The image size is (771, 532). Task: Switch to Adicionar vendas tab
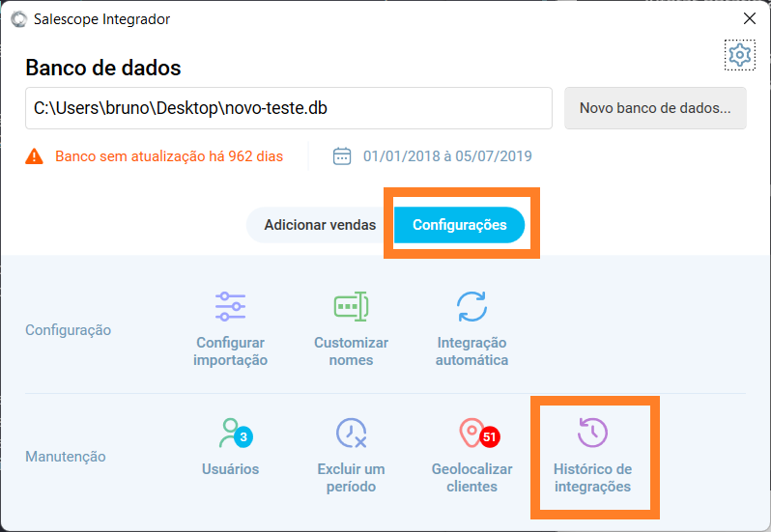[x=320, y=225]
